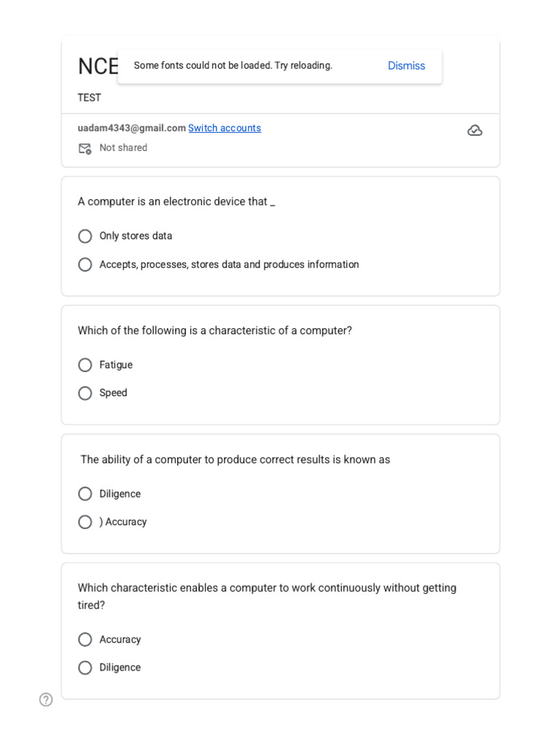Choose the ) Accuracy radio option
The height and width of the screenshot is (747, 560).
(x=85, y=522)
